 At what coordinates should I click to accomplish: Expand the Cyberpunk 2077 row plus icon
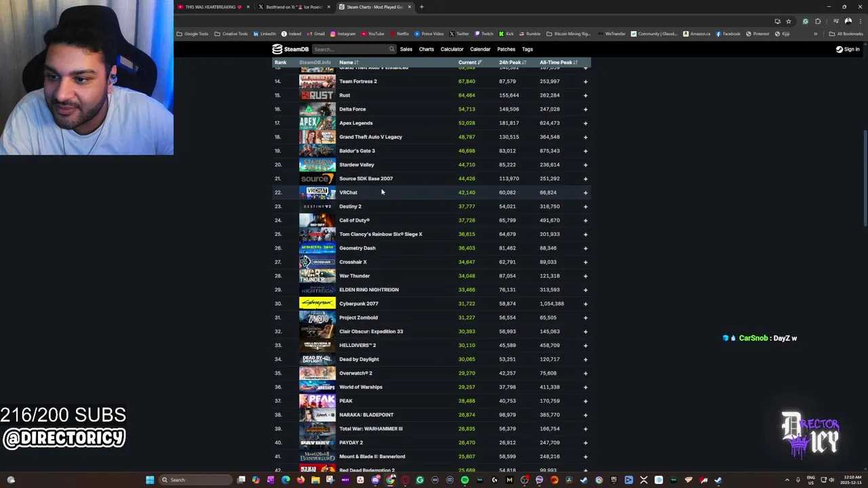pyautogui.click(x=585, y=304)
